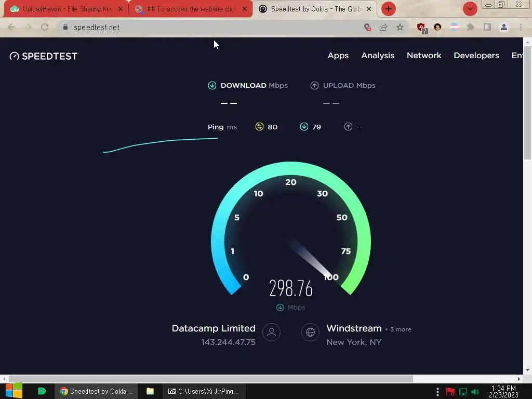
Task: Open the Developers menu item
Action: click(x=476, y=56)
